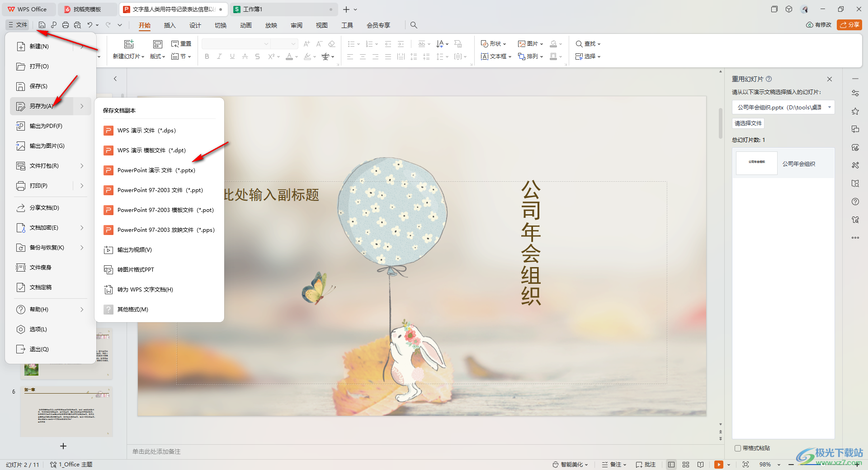Click the New Slide icon
The height and width of the screenshot is (470, 868).
129,44
